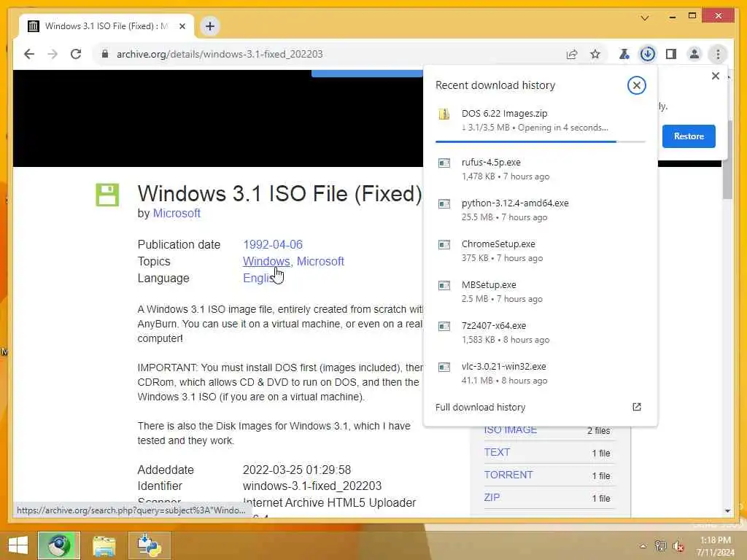The width and height of the screenshot is (747, 560).
Task: Dismiss the restore notification with X
Action: tap(715, 76)
